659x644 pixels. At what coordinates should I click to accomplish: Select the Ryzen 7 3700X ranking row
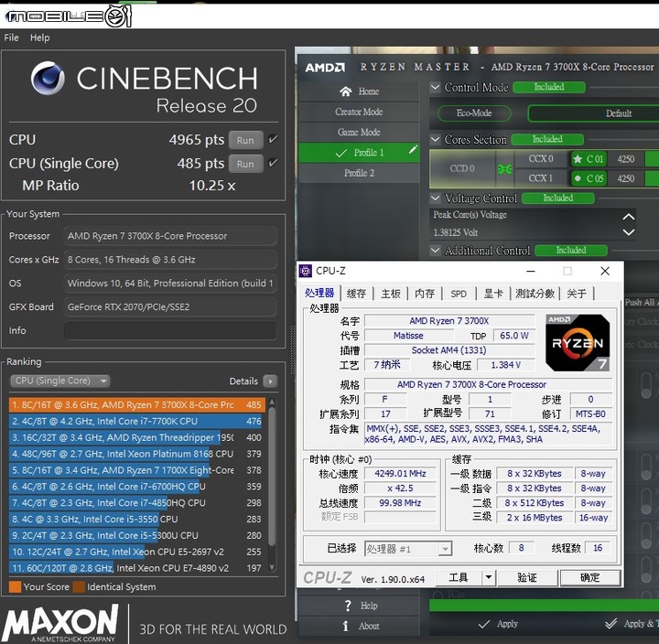pyautogui.click(x=137, y=405)
